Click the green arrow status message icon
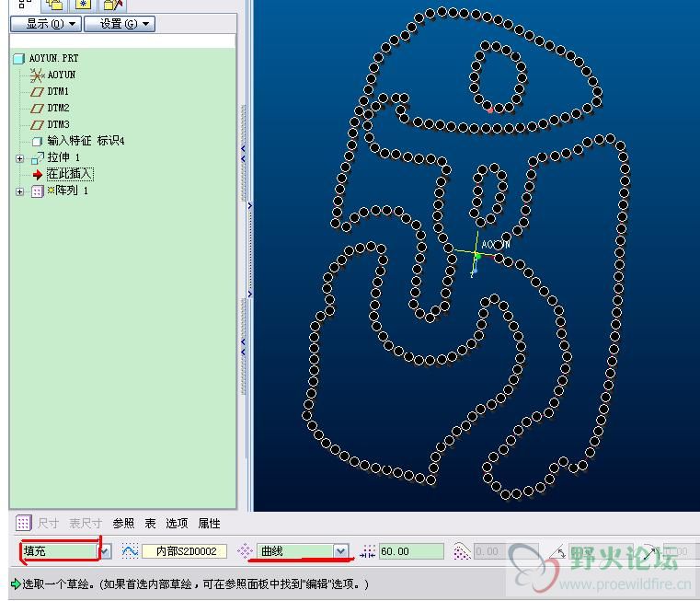700x601 pixels. point(16,584)
